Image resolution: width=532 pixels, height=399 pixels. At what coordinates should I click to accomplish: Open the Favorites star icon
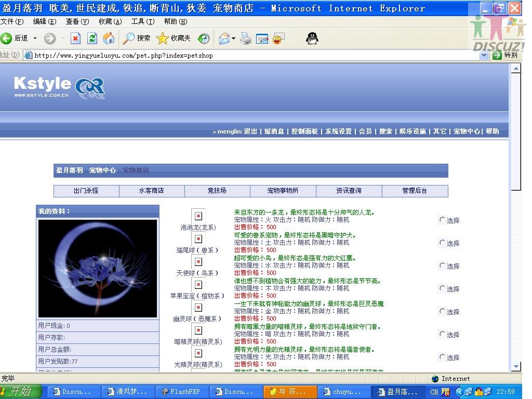coord(162,38)
